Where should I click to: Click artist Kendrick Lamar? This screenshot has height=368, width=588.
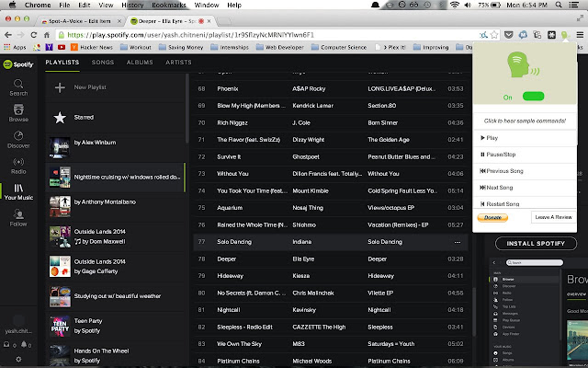tap(312, 106)
